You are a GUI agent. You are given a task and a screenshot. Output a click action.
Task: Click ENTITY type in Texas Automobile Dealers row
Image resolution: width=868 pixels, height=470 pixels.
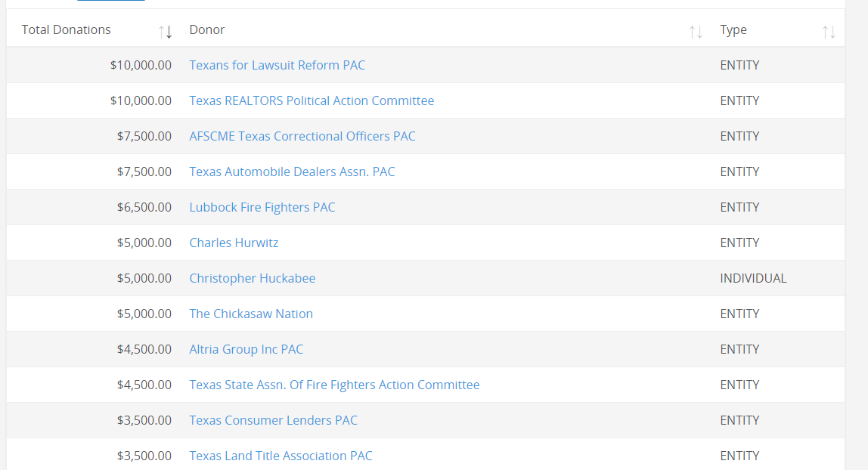[x=739, y=172]
